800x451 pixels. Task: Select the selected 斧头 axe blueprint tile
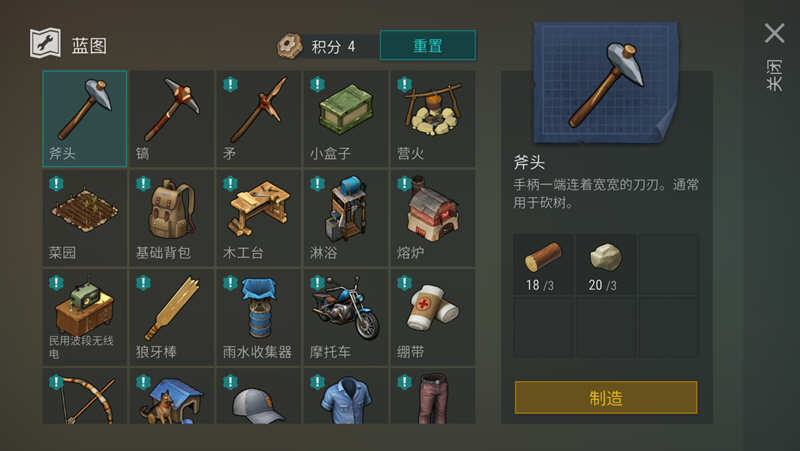point(85,119)
